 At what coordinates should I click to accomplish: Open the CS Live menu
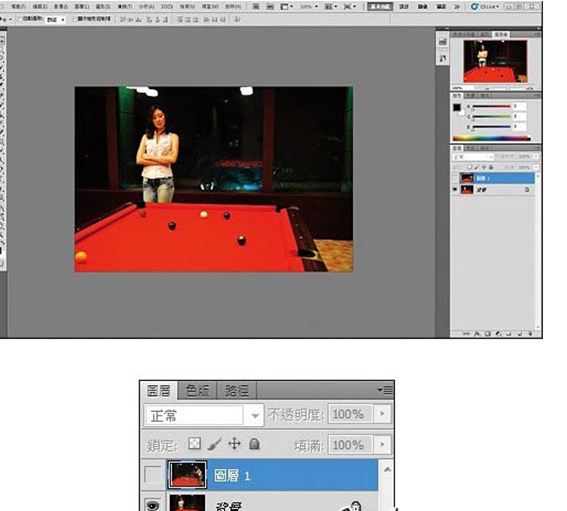pos(486,7)
